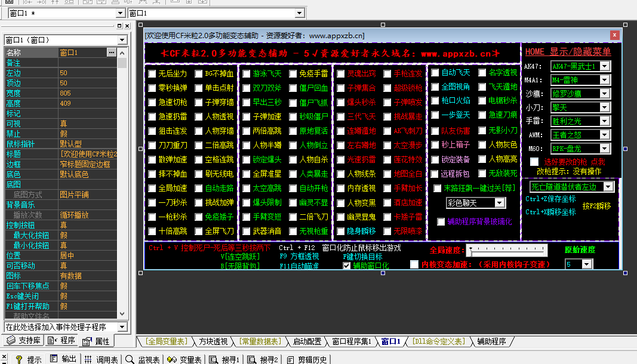
Task: Open the 监视表 tab
Action: point(142,359)
